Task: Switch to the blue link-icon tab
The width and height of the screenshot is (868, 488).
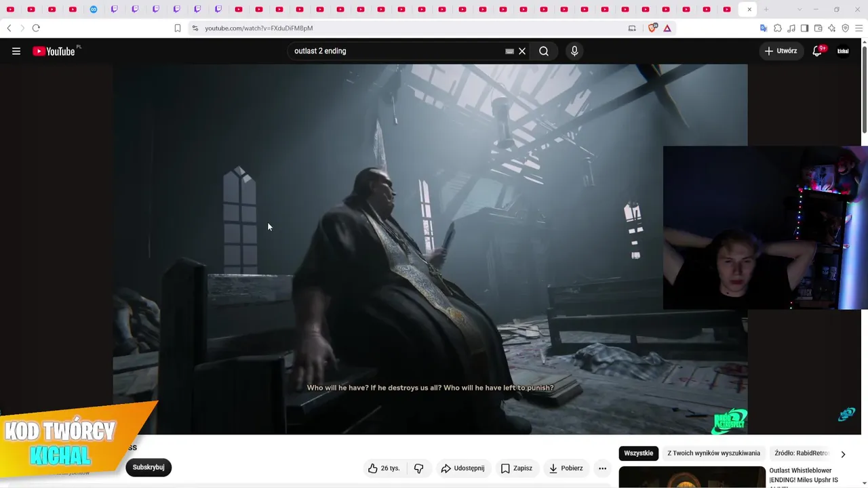Action: pyautogui.click(x=94, y=9)
